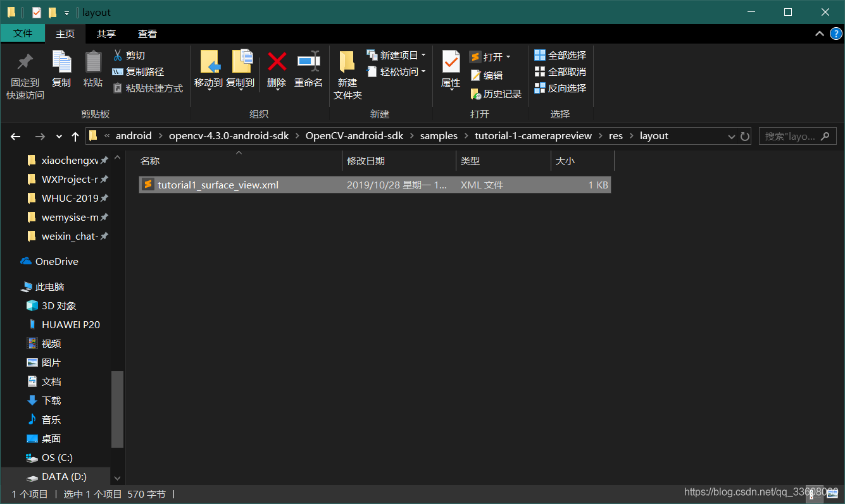Navigate to opencv-4.3.0-android-sdk breadcrumb

click(229, 136)
